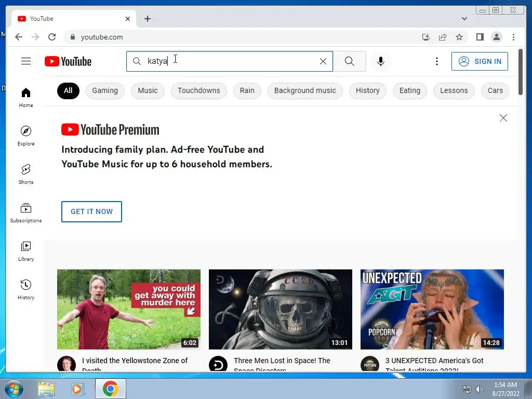Click the GET IT NOW button

(x=91, y=211)
